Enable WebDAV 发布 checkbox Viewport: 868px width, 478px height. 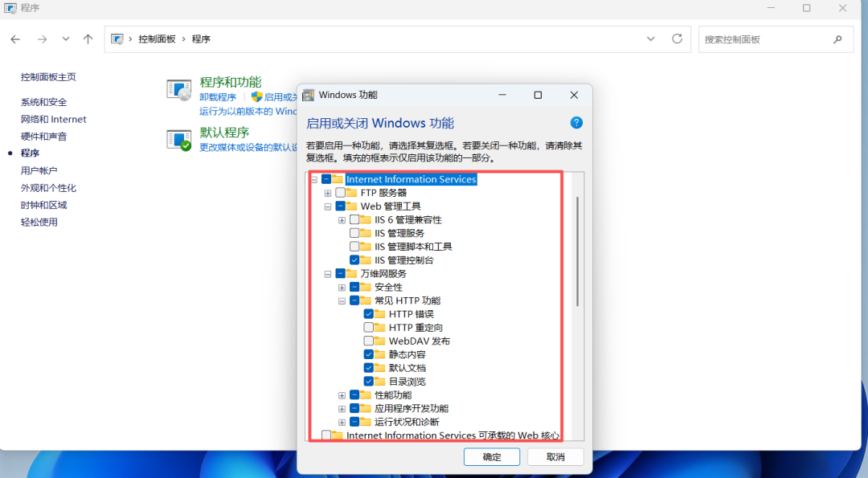pos(368,341)
